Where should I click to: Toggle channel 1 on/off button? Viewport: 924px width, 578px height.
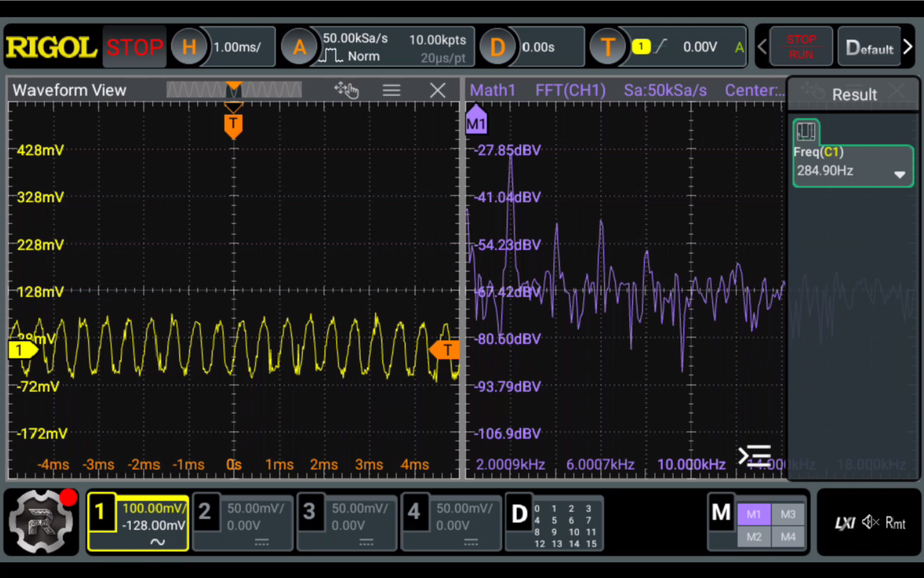click(x=101, y=512)
